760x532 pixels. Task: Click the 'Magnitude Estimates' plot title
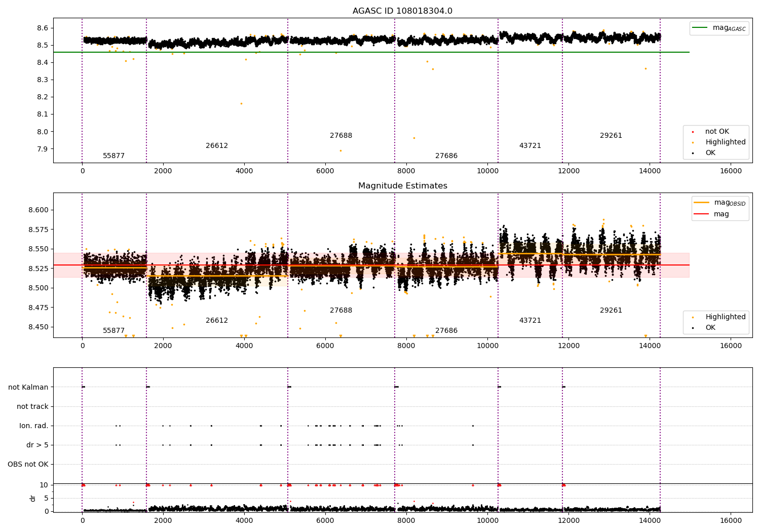tap(402, 186)
